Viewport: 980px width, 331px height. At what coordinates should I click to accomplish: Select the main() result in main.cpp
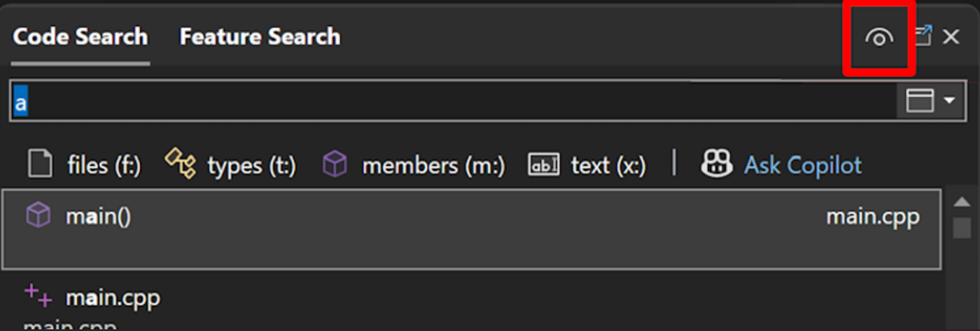click(472, 230)
